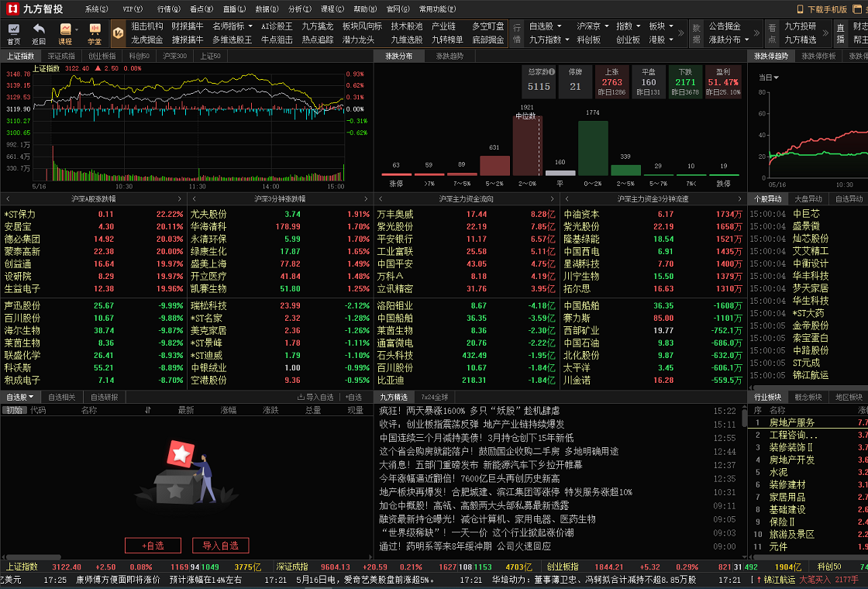Click the red 导入自选 button

(x=220, y=546)
